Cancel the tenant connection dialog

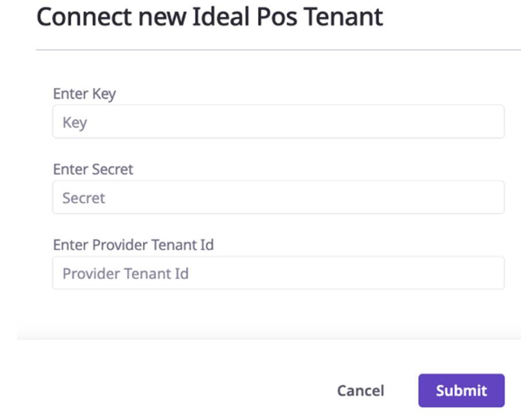(360, 391)
